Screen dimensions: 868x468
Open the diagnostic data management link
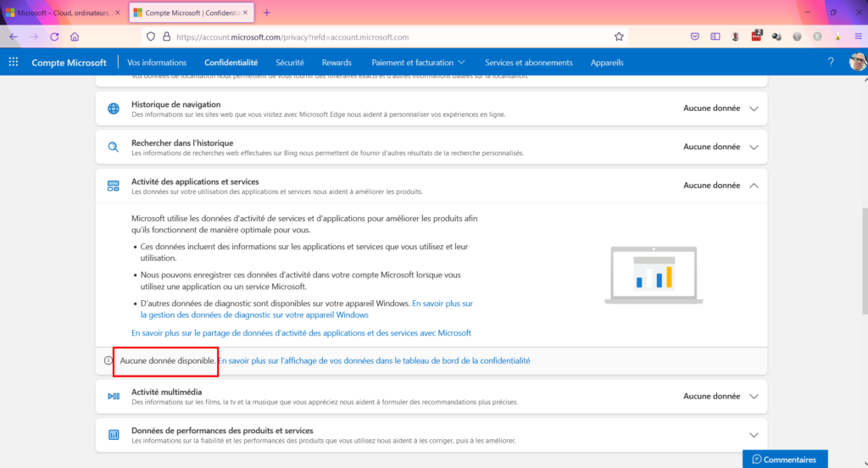(x=307, y=309)
